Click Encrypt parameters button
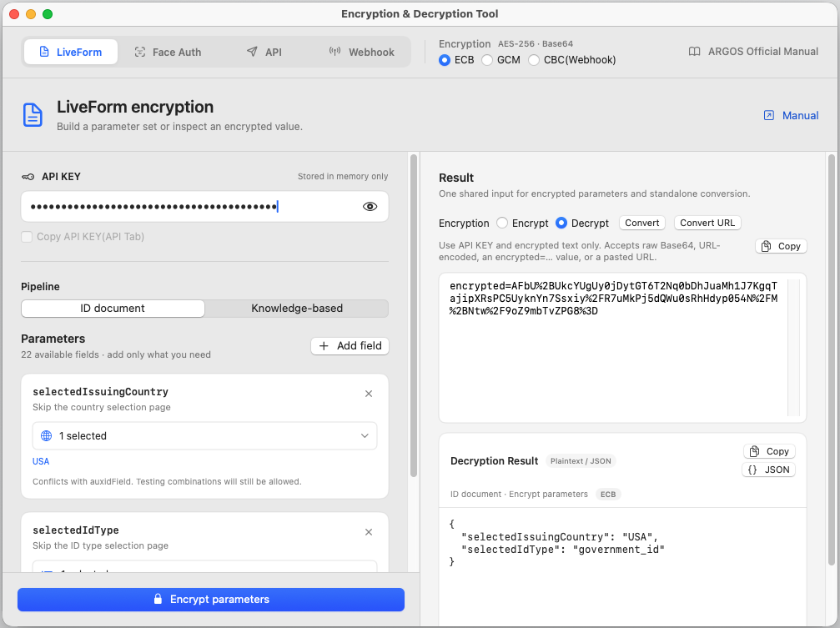Viewport: 840px width, 628px height. coord(211,600)
